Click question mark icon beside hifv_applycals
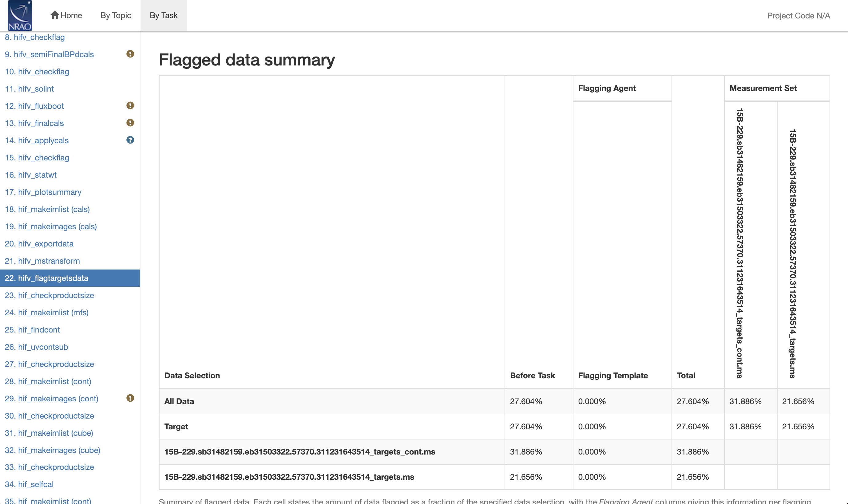Viewport: 848px width, 504px height. coord(130,140)
